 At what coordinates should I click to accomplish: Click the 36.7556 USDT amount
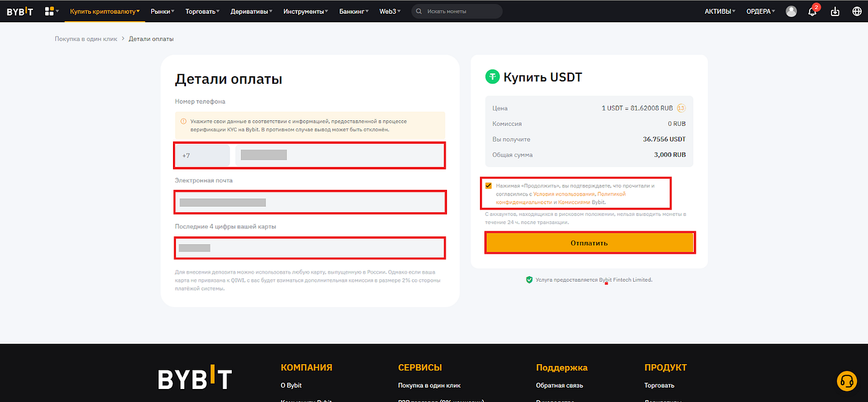pyautogui.click(x=664, y=139)
